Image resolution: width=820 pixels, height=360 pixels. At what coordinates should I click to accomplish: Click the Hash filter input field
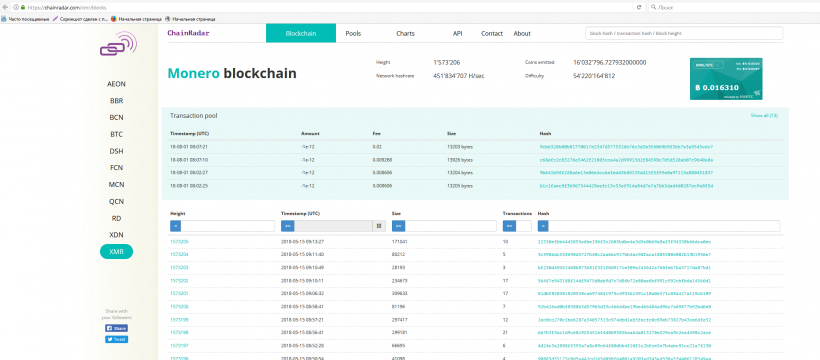click(664, 226)
